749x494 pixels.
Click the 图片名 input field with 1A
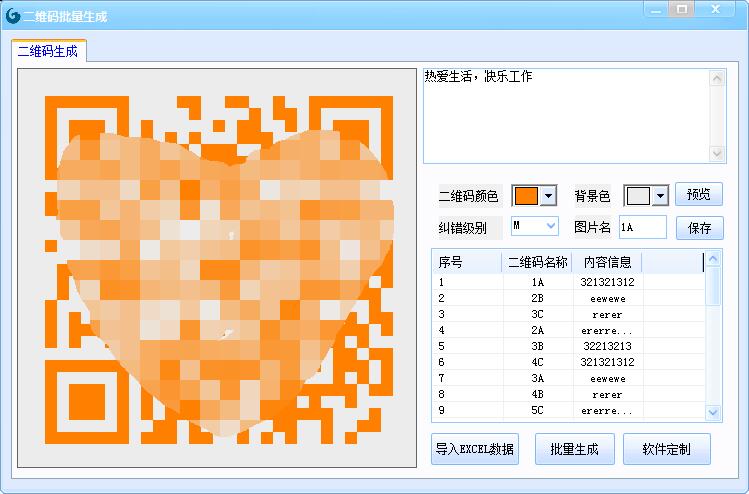[x=643, y=227]
